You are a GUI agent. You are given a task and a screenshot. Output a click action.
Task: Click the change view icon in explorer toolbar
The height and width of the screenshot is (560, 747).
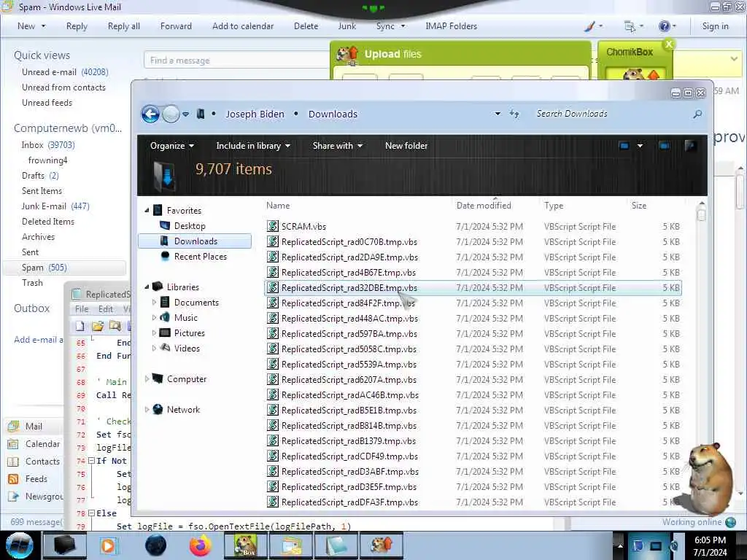tap(624, 146)
